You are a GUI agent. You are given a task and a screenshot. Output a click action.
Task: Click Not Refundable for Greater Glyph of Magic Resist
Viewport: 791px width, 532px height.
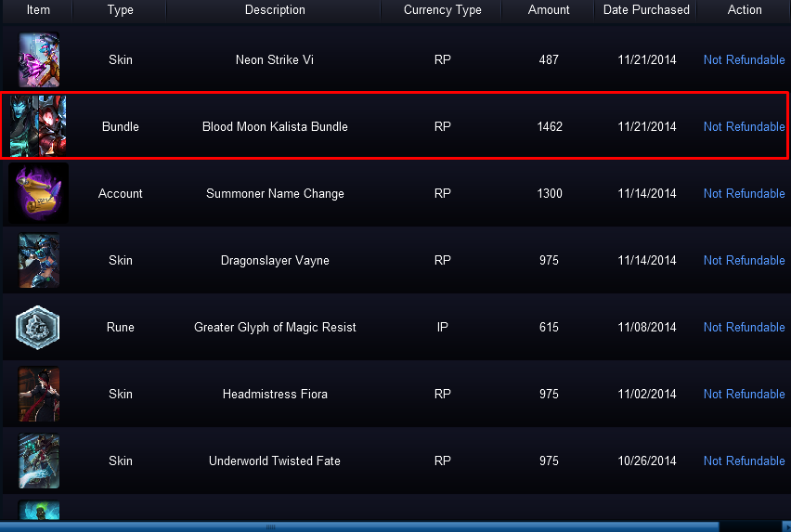(x=744, y=327)
